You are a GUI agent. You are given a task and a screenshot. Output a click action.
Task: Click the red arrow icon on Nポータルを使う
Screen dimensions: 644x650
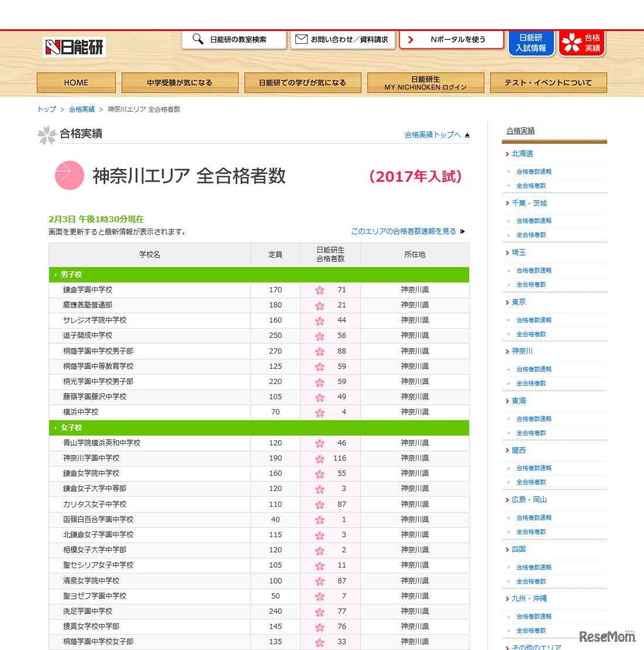click(x=411, y=39)
